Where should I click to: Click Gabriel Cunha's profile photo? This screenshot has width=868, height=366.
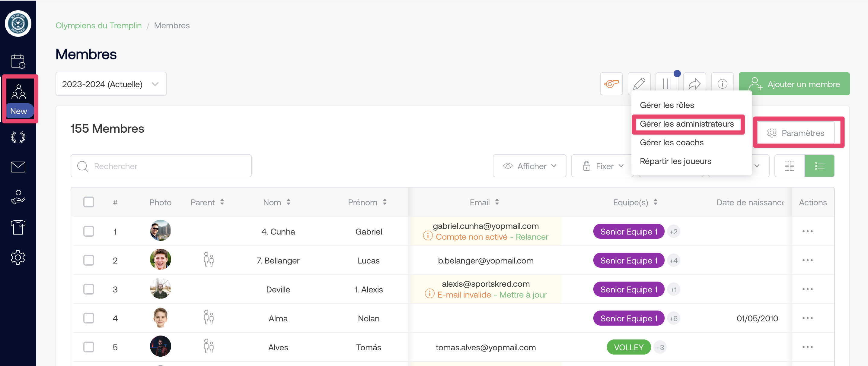(160, 231)
